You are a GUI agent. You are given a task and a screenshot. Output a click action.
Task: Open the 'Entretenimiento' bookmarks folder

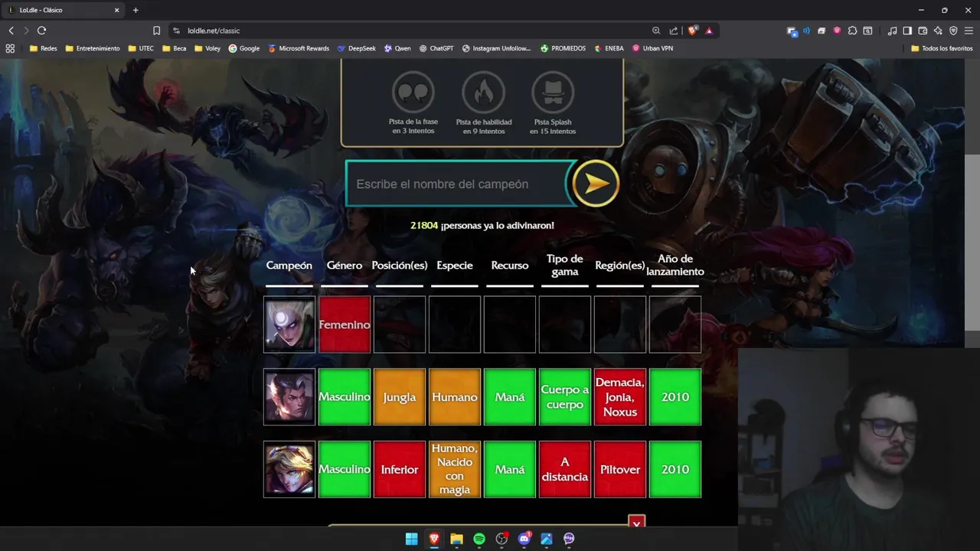93,48
